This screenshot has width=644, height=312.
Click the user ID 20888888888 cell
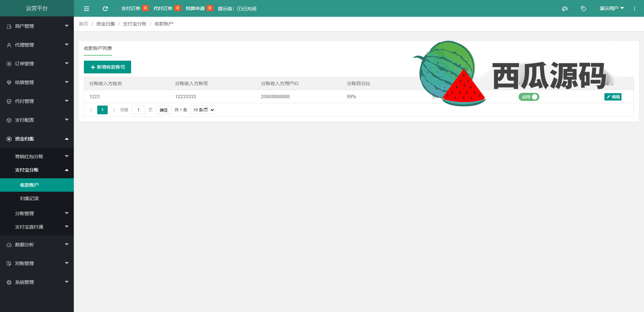[x=275, y=97]
